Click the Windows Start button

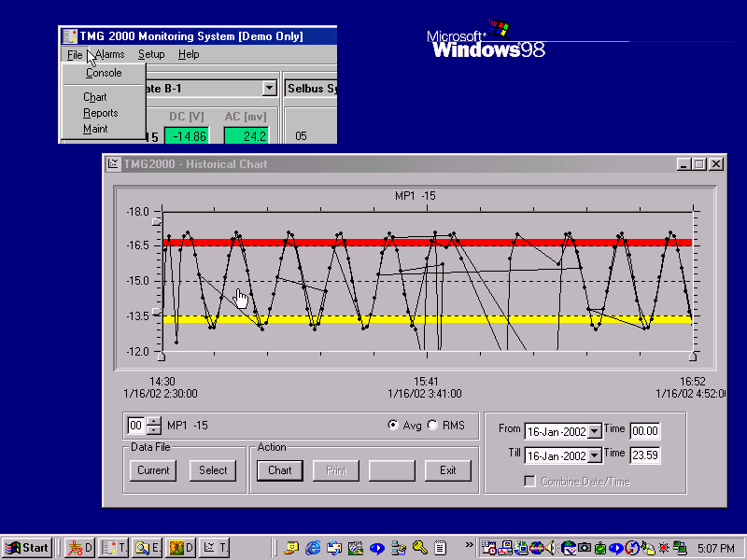pos(27,548)
